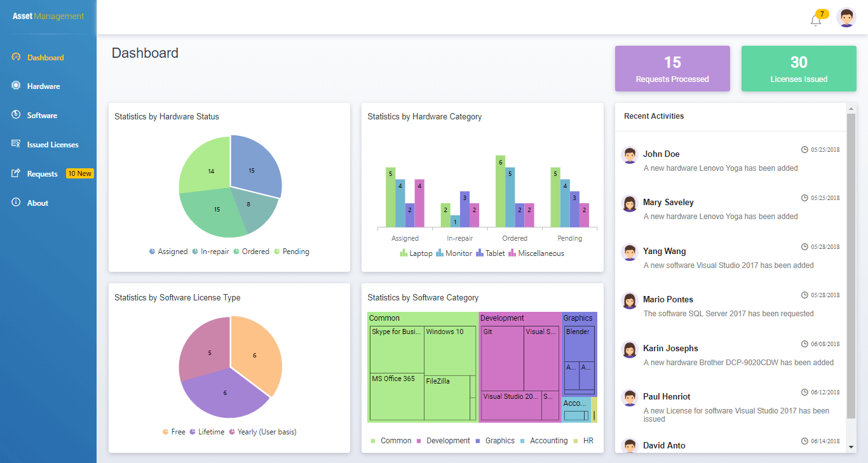Click the Software icon in sidebar
The width and height of the screenshot is (868, 463).
[17, 115]
